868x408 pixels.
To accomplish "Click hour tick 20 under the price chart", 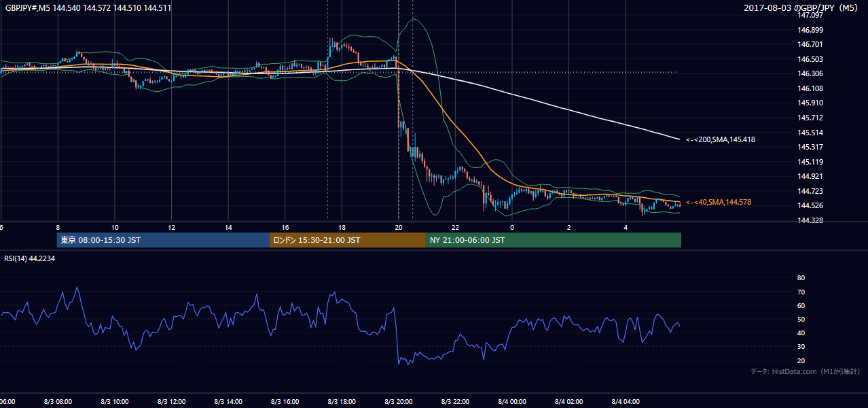I will (398, 227).
